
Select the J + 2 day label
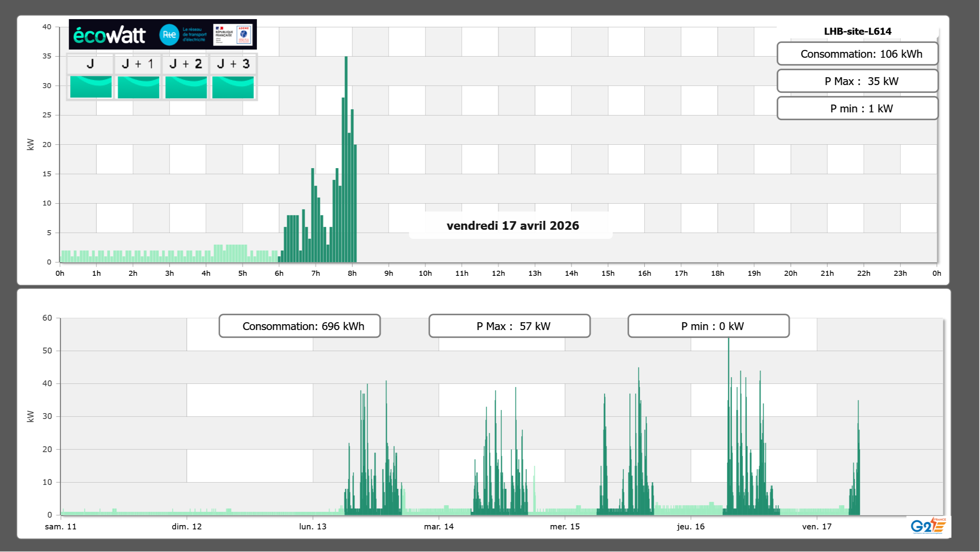pyautogui.click(x=185, y=64)
